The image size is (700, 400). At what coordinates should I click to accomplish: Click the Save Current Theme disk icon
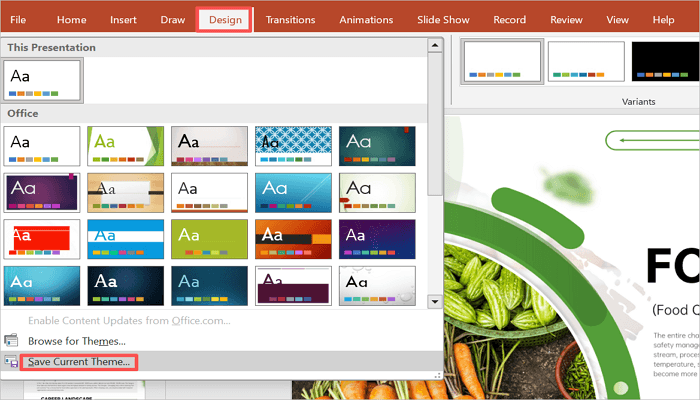(11, 361)
